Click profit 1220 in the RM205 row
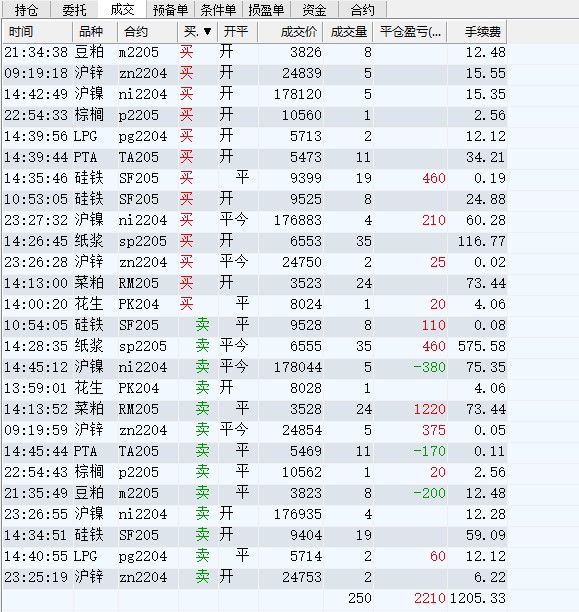579x612 pixels. coord(429,409)
